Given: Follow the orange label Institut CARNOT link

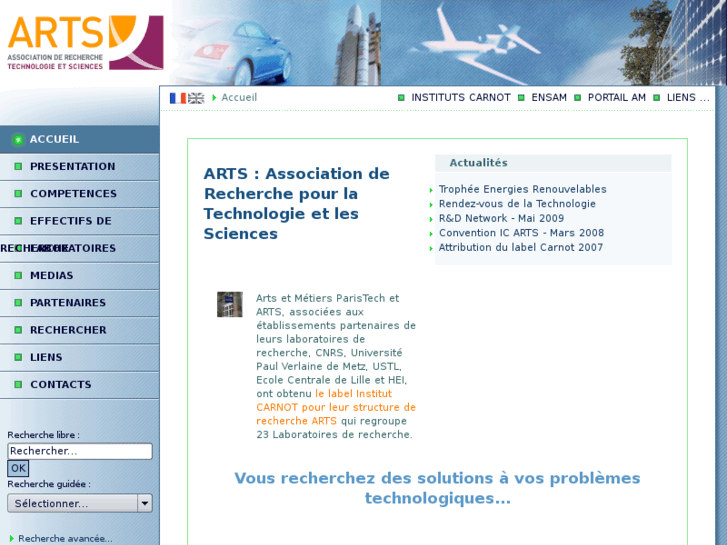Looking at the screenshot, I should click(336, 407).
